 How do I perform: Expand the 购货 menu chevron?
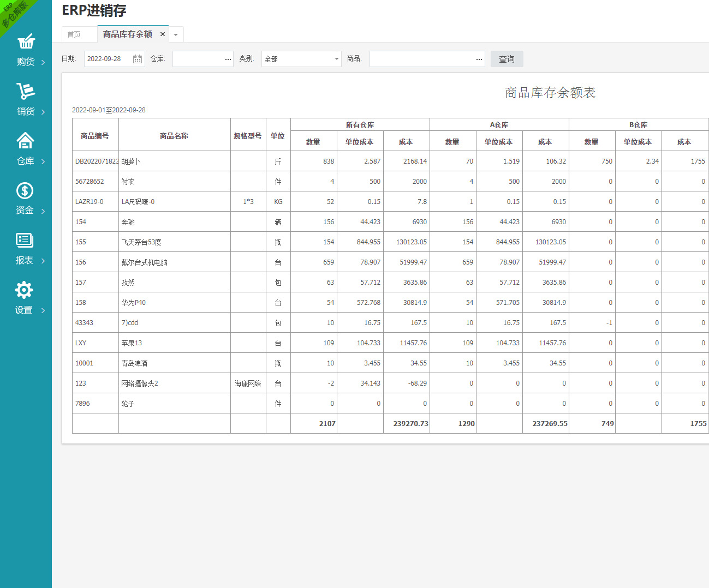pyautogui.click(x=43, y=62)
